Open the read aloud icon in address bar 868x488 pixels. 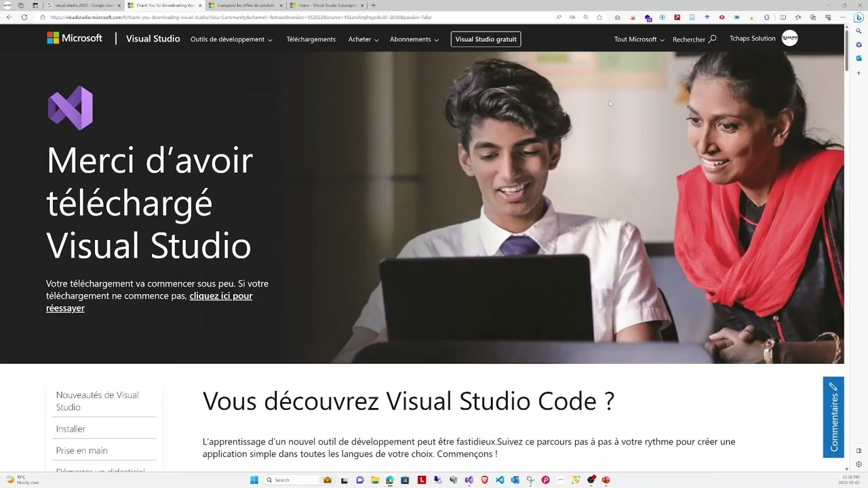pyautogui.click(x=559, y=17)
